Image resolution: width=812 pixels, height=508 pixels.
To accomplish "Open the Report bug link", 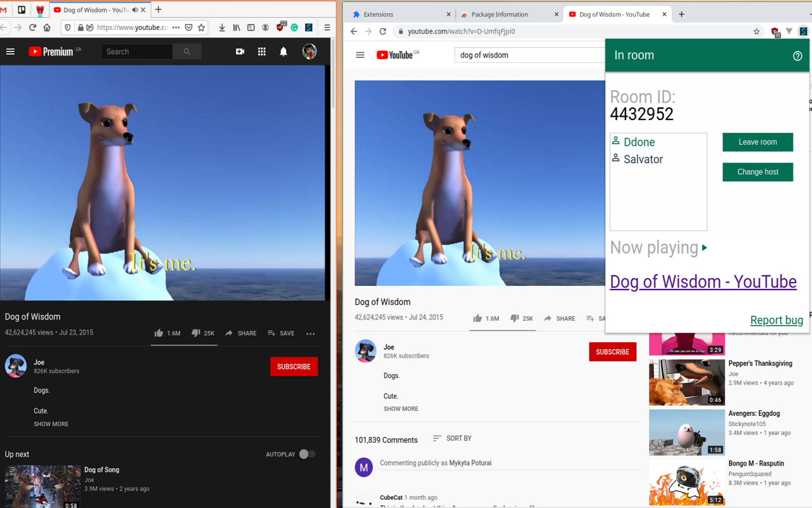I will coord(776,320).
